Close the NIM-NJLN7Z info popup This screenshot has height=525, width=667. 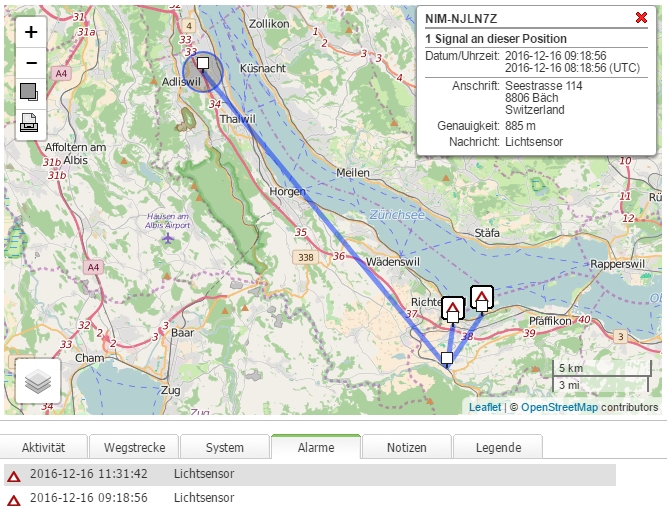641,18
